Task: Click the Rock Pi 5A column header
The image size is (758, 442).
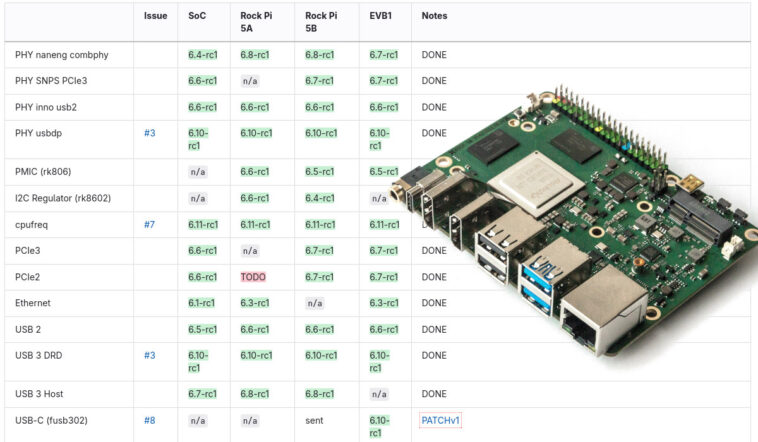Action: 255,23
